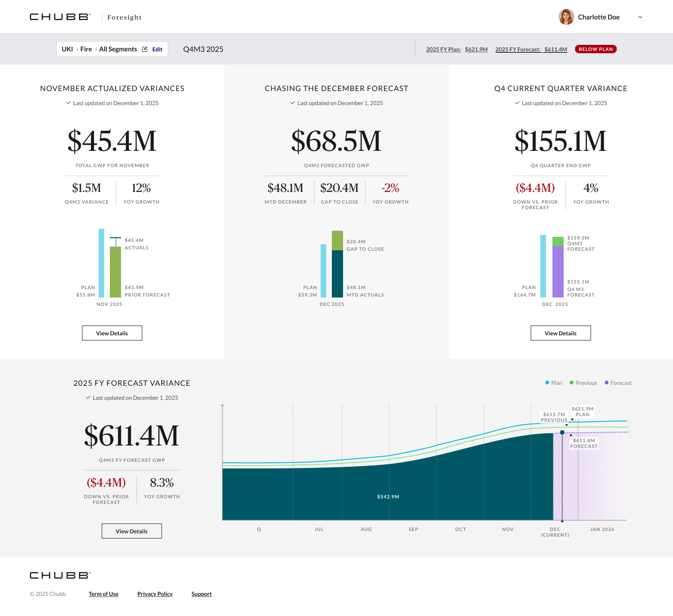Image resolution: width=673 pixels, height=616 pixels.
Task: Open the Term of Use footer link
Action: click(104, 594)
